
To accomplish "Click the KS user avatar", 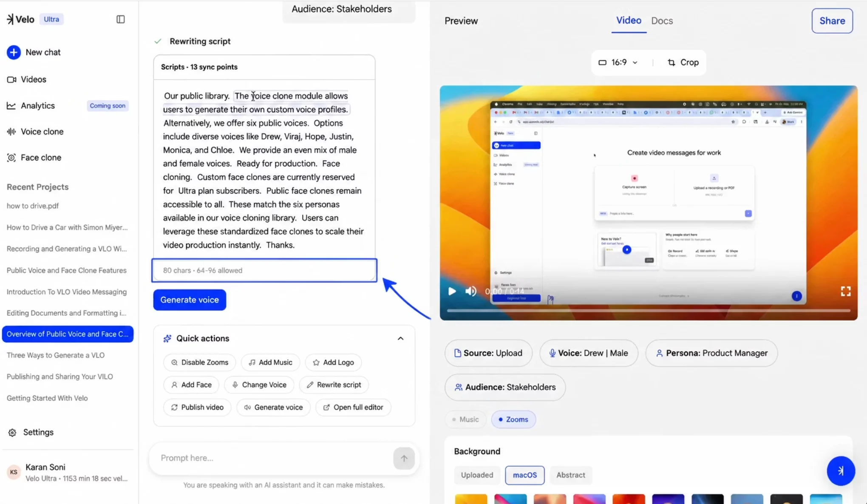I will point(14,472).
